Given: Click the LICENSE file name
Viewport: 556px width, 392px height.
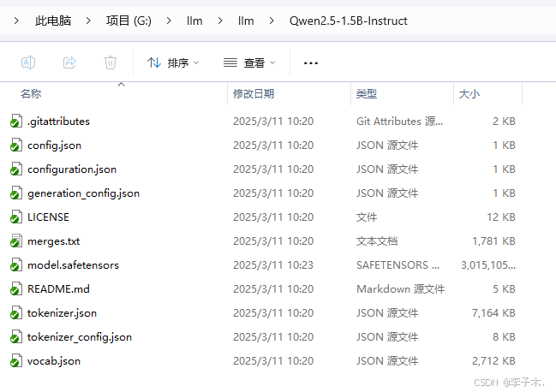Looking at the screenshot, I should pos(48,217).
